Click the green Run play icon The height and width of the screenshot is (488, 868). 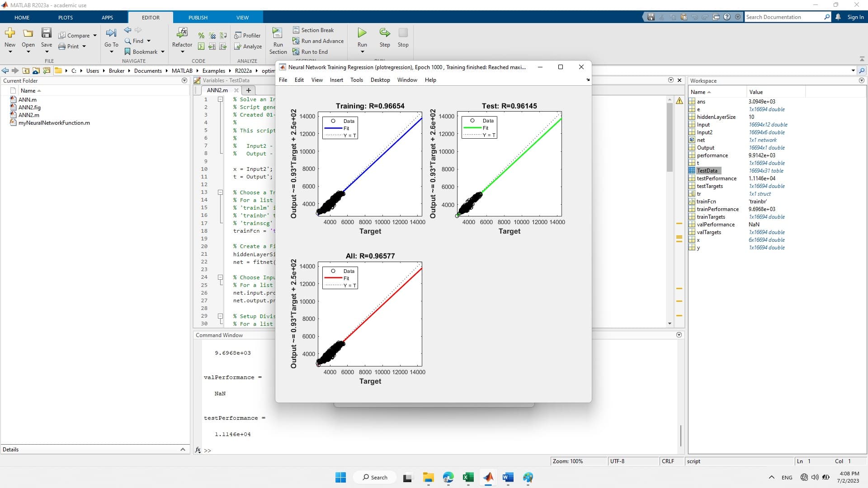(362, 33)
